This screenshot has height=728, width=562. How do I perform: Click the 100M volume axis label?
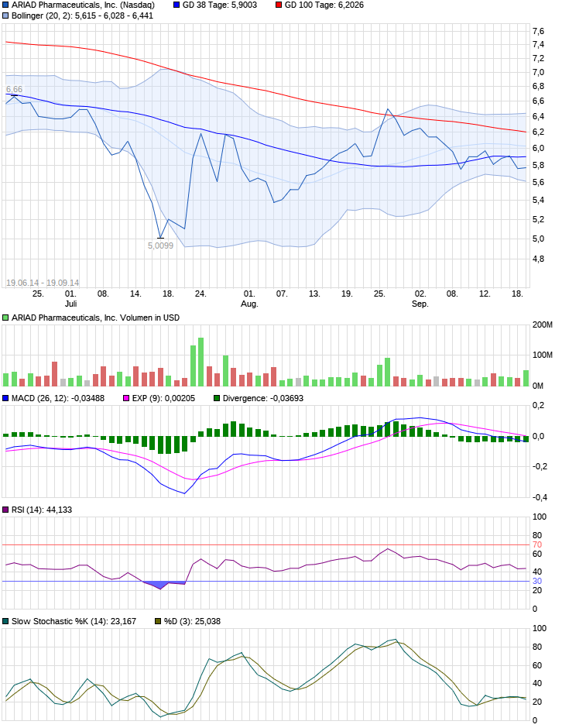[x=543, y=355]
